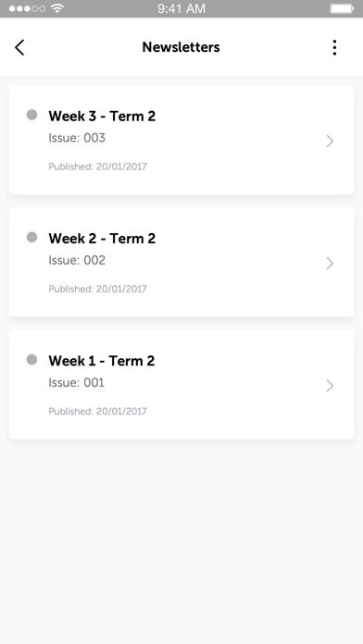The height and width of the screenshot is (644, 363).
Task: Click grey unread dot on Week 3
Action: (x=31, y=115)
